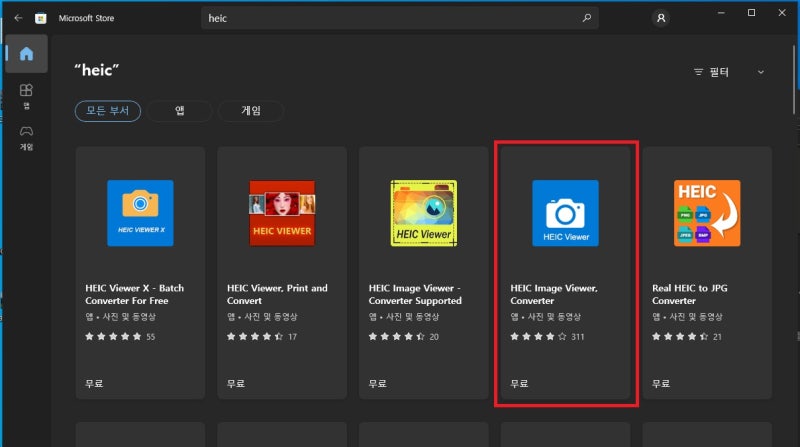Click the 311-review star rating

(x=547, y=336)
